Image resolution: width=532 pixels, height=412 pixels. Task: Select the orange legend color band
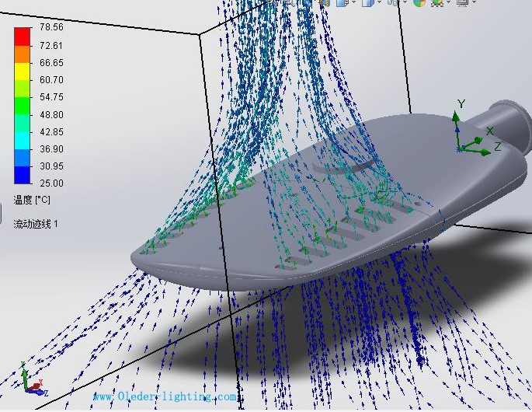coord(22,54)
